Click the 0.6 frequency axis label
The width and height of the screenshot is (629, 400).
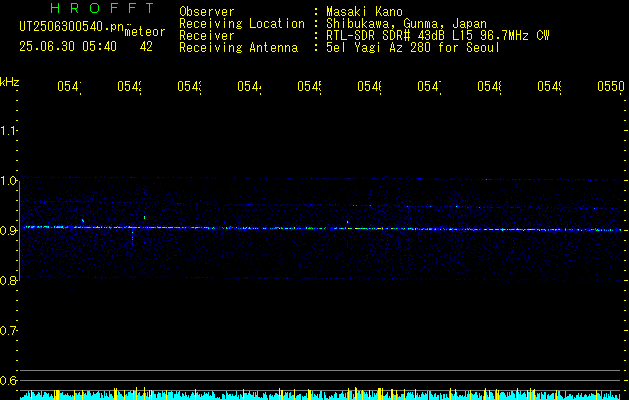pos(8,380)
